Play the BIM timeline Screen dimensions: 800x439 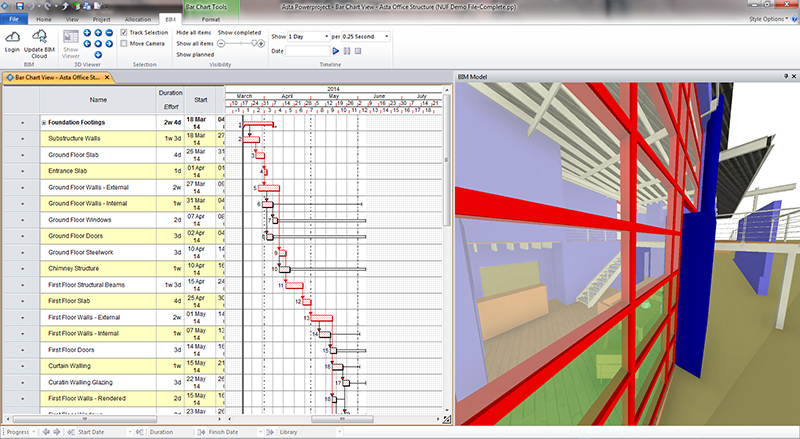point(336,51)
